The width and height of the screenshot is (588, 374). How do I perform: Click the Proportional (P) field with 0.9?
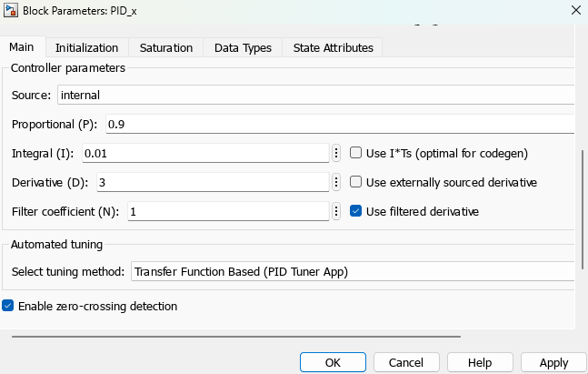coord(340,125)
